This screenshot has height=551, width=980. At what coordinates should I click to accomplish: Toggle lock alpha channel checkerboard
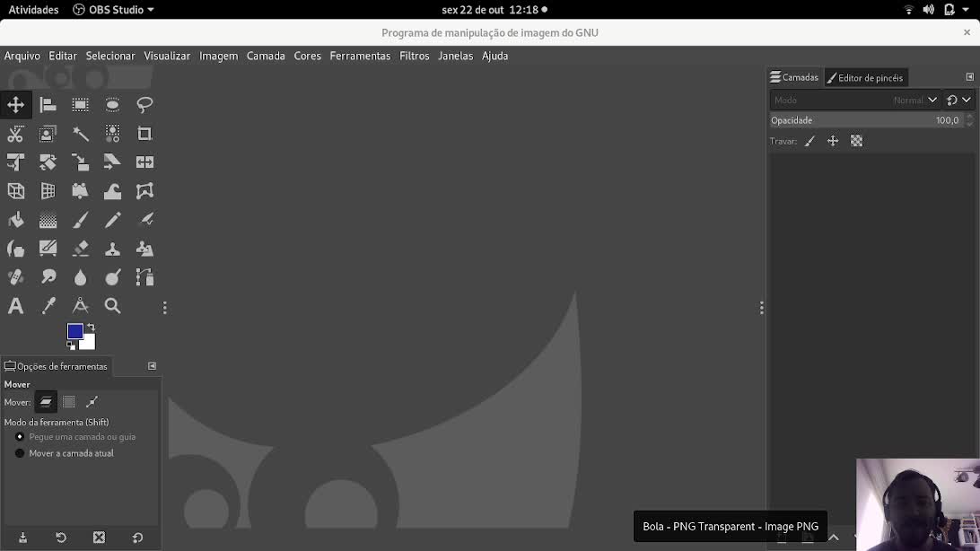click(856, 141)
